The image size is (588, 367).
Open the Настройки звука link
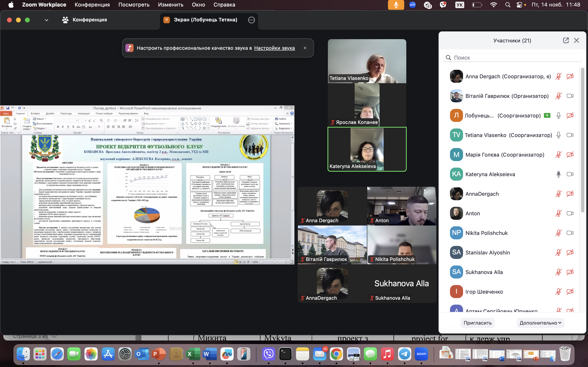(274, 48)
